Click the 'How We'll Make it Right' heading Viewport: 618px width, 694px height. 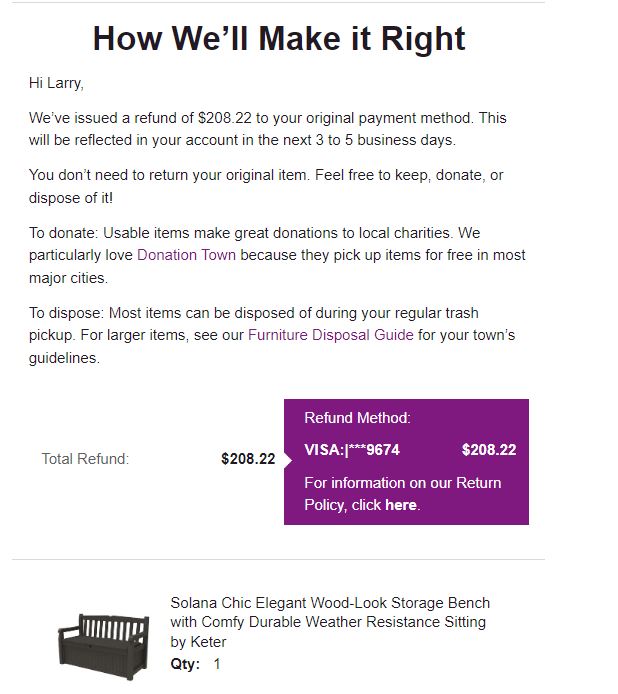[x=279, y=39]
